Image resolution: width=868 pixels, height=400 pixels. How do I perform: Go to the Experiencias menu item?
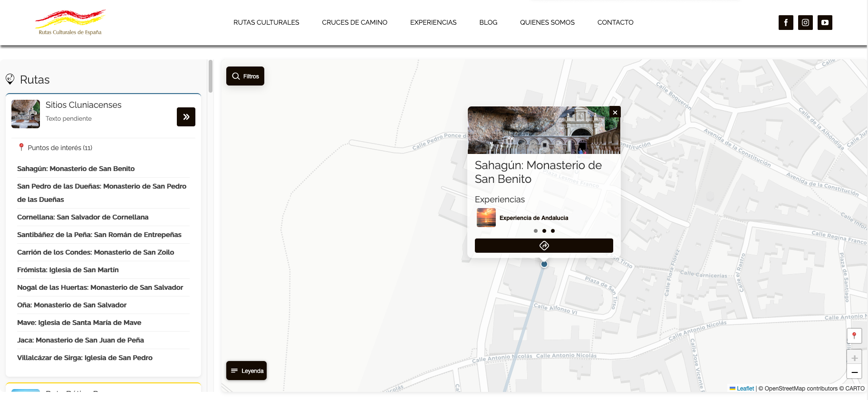click(x=433, y=22)
